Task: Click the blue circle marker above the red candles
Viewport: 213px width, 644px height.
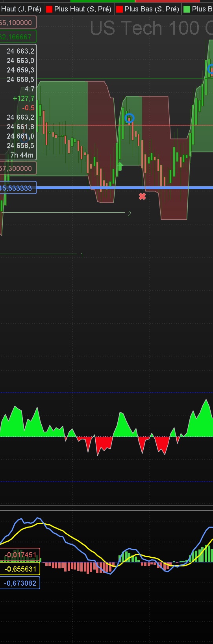Action: coord(130,118)
